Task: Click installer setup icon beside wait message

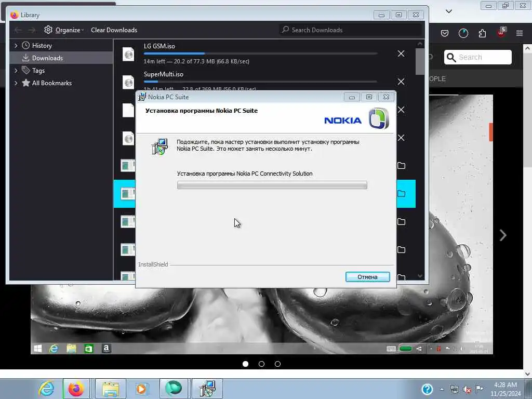Action: [159, 147]
